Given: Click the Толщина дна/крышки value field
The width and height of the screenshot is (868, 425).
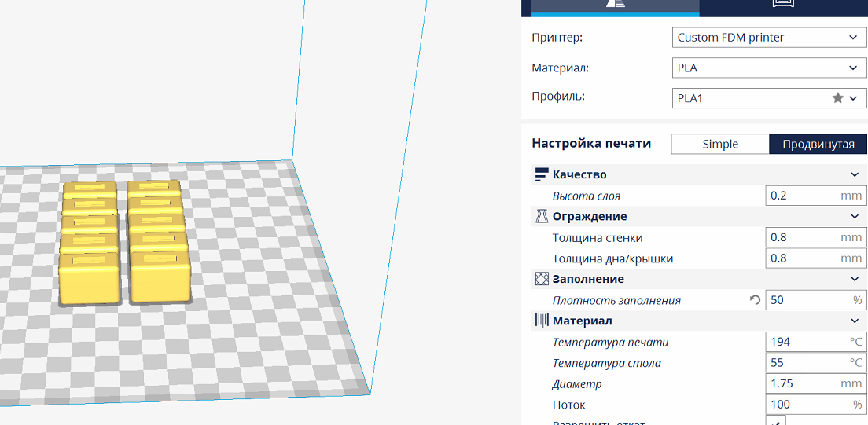Looking at the screenshot, I should pos(816,258).
